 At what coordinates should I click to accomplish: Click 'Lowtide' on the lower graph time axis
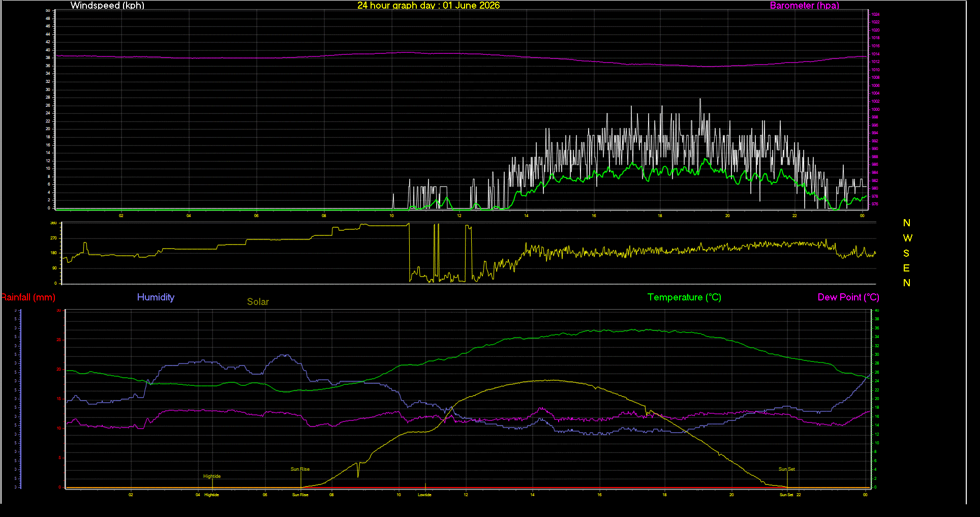click(x=424, y=495)
